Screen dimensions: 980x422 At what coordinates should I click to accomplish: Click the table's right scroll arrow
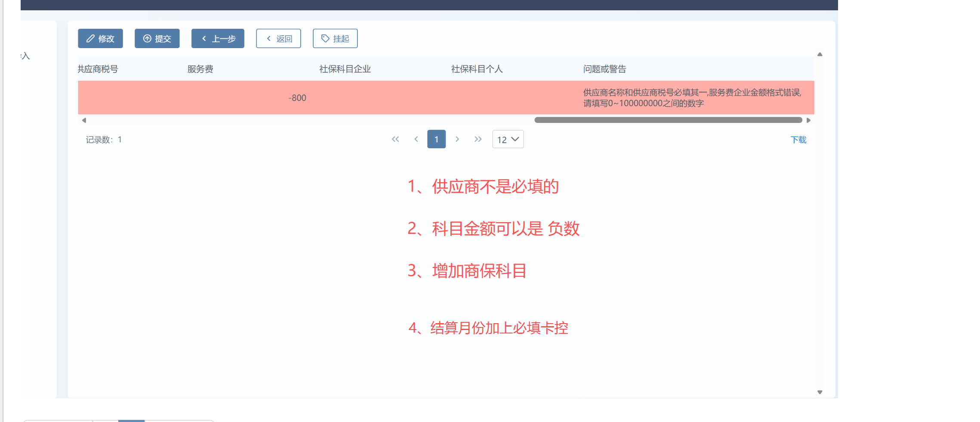809,120
